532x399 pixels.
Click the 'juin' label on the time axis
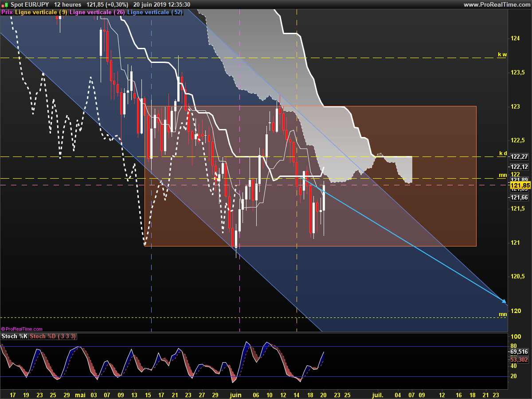236,382
